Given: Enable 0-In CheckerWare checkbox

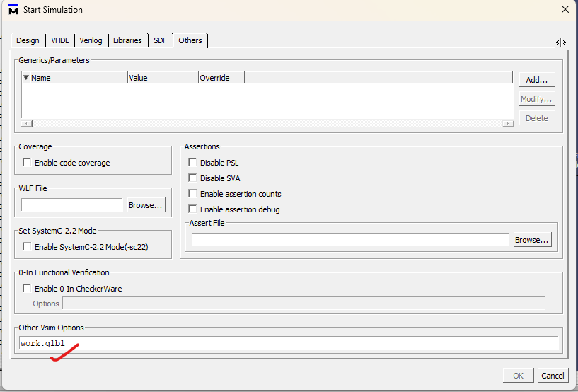Looking at the screenshot, I should tap(27, 288).
